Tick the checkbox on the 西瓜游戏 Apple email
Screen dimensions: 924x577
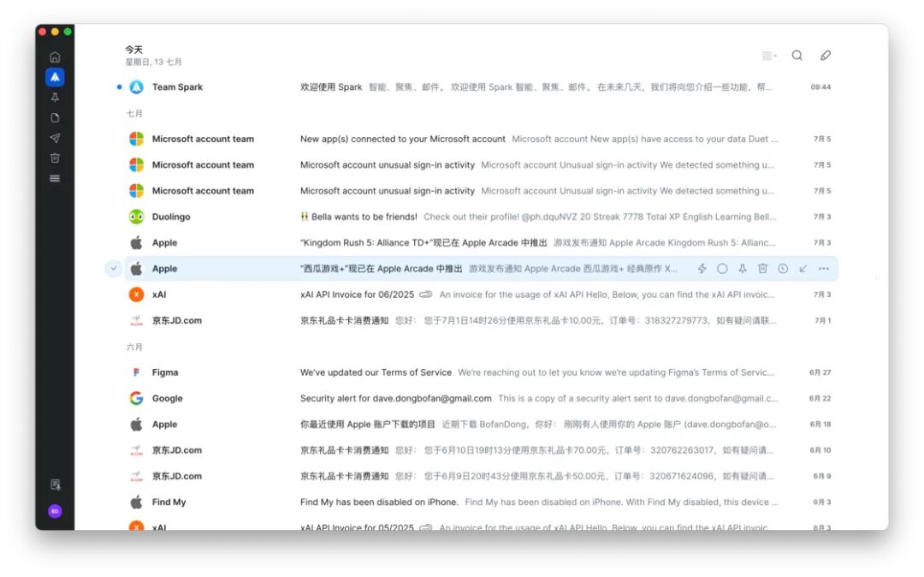click(x=113, y=269)
